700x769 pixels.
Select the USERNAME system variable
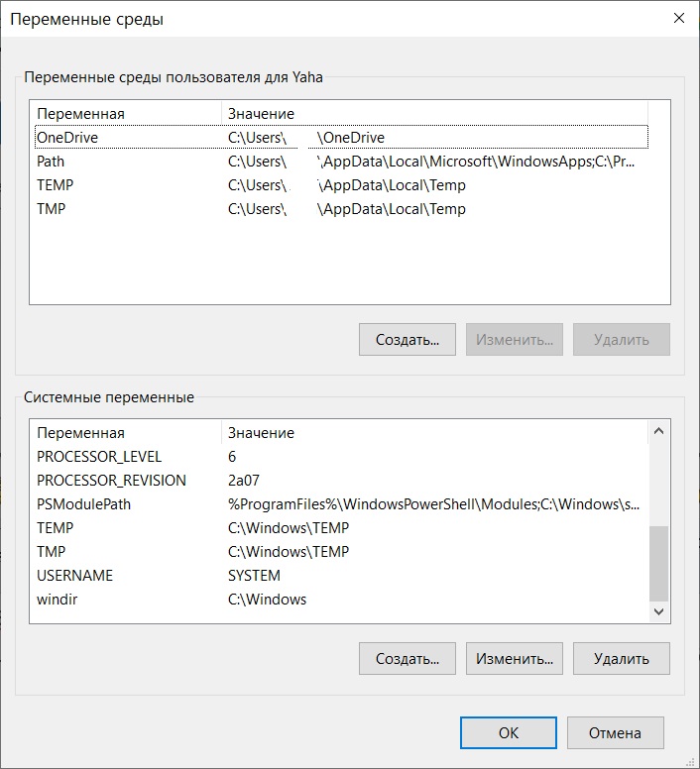pyautogui.click(x=75, y=576)
